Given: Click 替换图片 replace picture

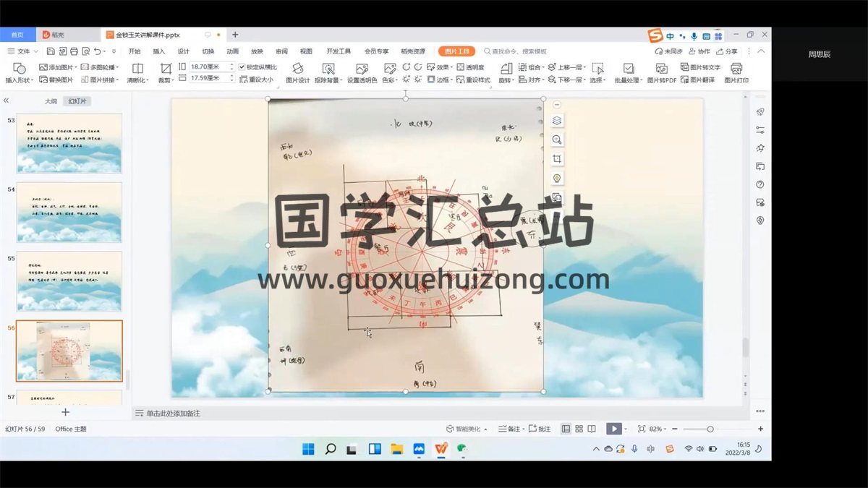Looking at the screenshot, I should [56, 80].
